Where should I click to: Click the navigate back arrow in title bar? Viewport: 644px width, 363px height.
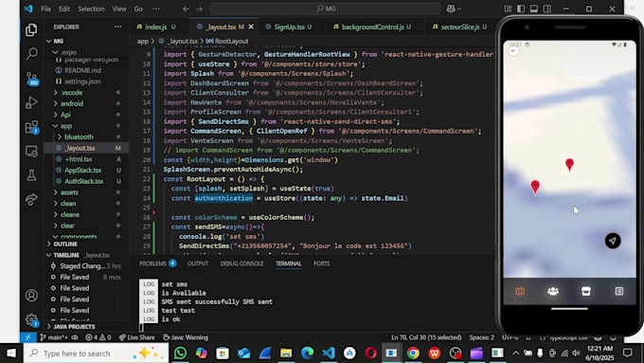(186, 9)
